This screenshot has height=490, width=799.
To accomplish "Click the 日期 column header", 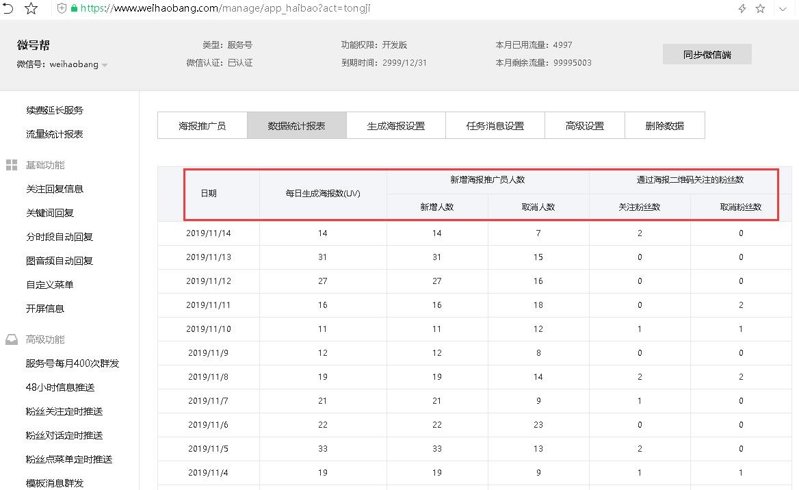I will (x=209, y=193).
